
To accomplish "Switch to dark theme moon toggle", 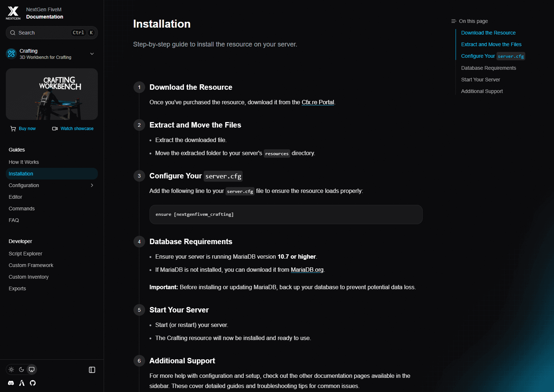I will 21,369.
